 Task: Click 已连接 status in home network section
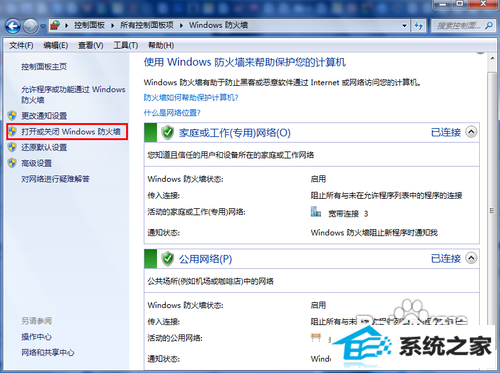pyautogui.click(x=446, y=132)
